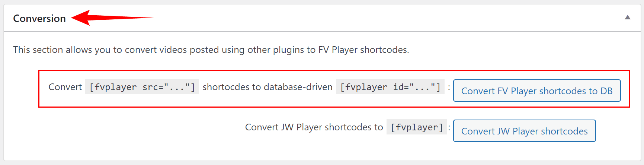This screenshot has height=165, width=644.
Task: Click the [fvplayer src="..."] code snippet
Action: [142, 87]
